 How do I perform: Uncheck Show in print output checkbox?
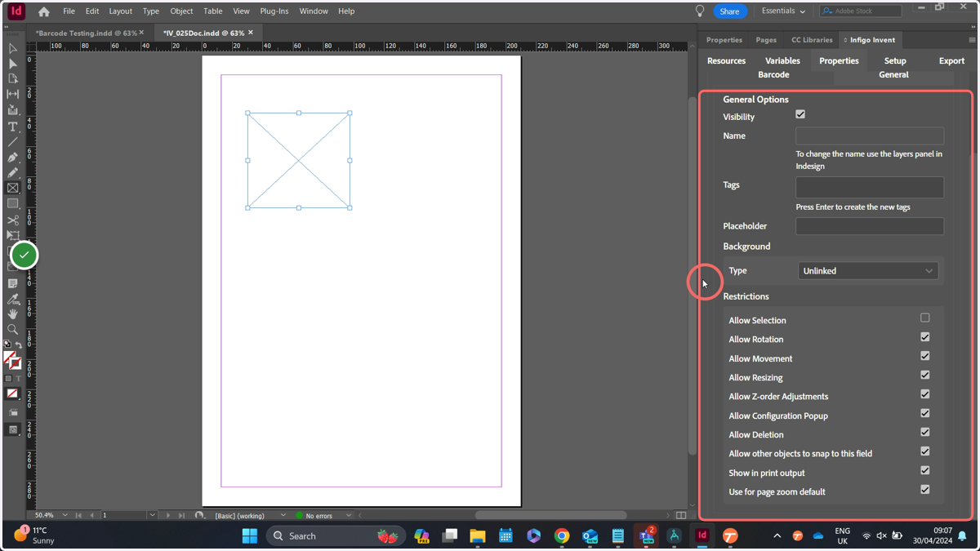[x=925, y=470]
